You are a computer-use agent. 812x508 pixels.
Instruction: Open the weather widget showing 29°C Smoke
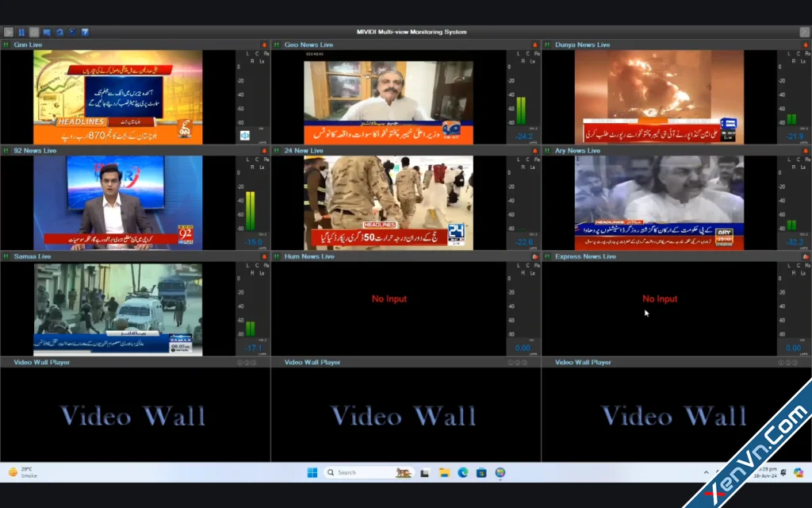click(23, 472)
